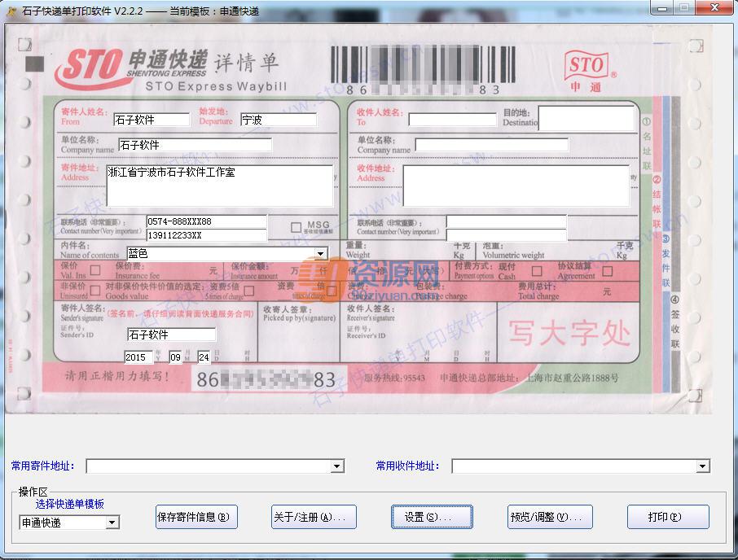Click the day field showing 24

click(204, 357)
